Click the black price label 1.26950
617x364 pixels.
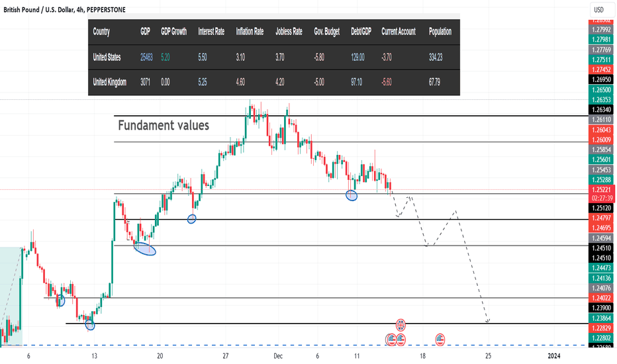tap(601, 79)
